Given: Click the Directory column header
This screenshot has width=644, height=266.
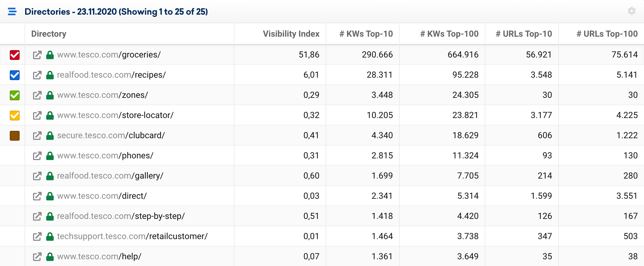Looking at the screenshot, I should pos(49,34).
